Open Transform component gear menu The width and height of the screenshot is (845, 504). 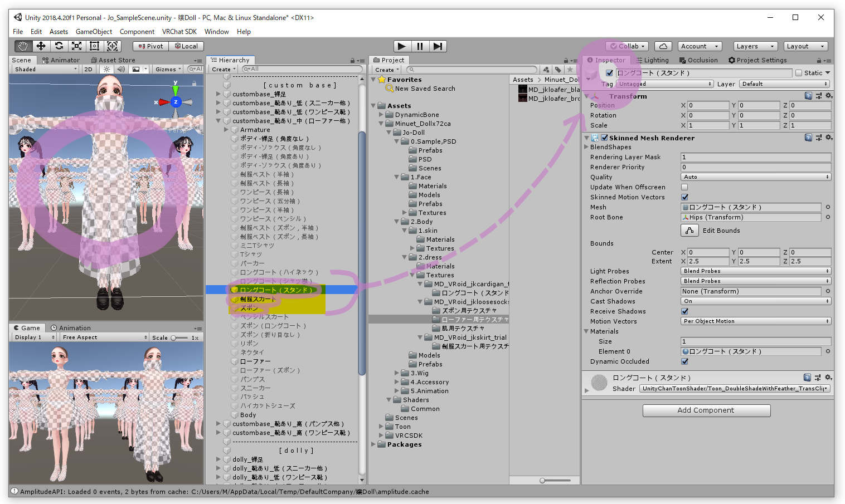pos(829,96)
